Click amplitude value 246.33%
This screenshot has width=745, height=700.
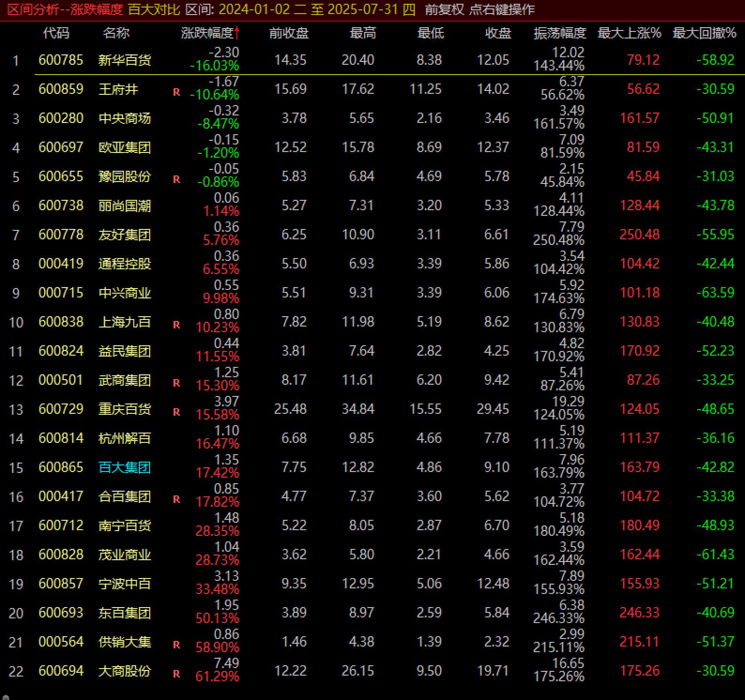coord(559,618)
